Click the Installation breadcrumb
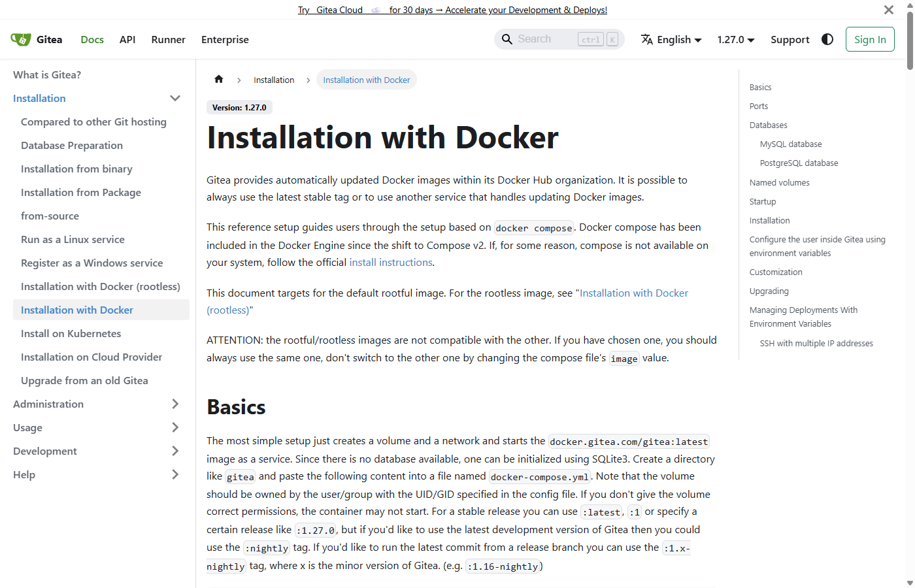The height and width of the screenshot is (588, 915). tap(274, 80)
